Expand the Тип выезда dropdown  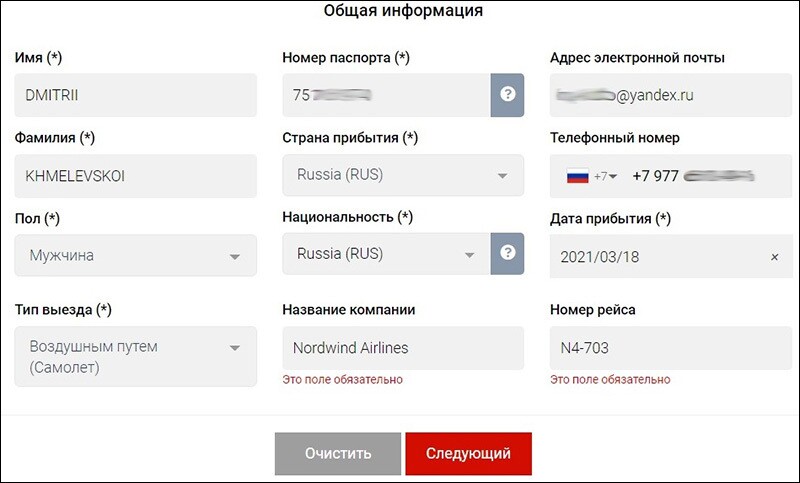[136, 357]
